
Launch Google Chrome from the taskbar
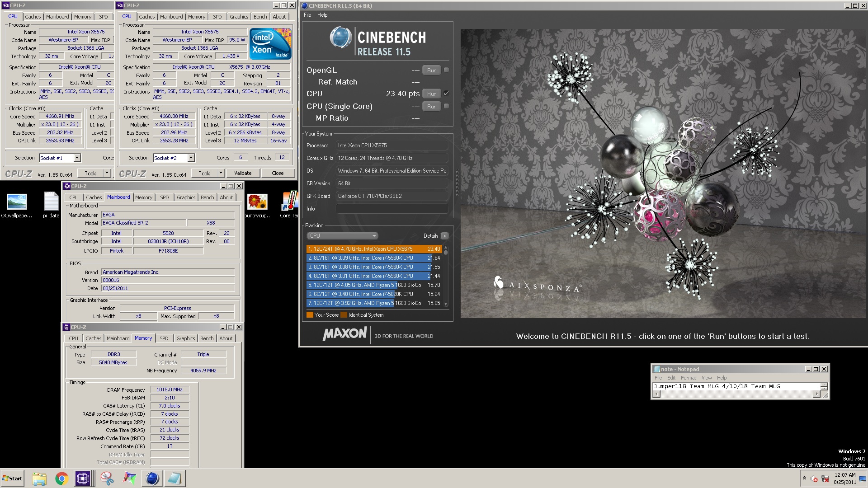pos(62,479)
